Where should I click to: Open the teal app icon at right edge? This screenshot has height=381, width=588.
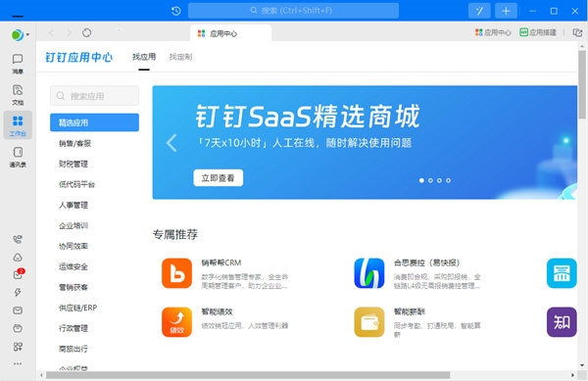[562, 273]
